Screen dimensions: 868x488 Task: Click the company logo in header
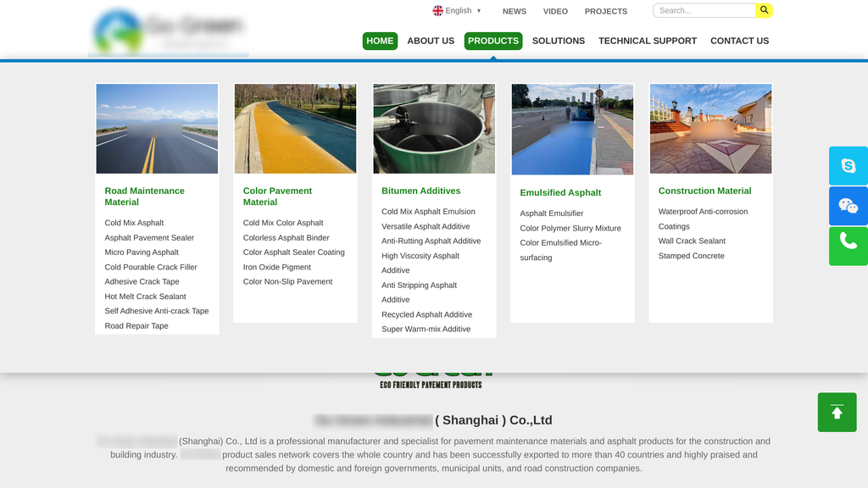click(169, 31)
